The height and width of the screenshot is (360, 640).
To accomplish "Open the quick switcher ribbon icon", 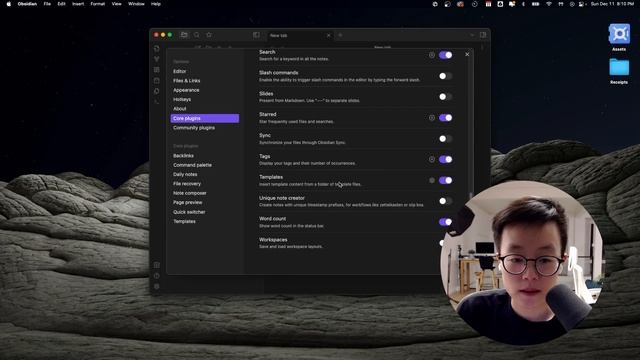I will coord(157,49).
